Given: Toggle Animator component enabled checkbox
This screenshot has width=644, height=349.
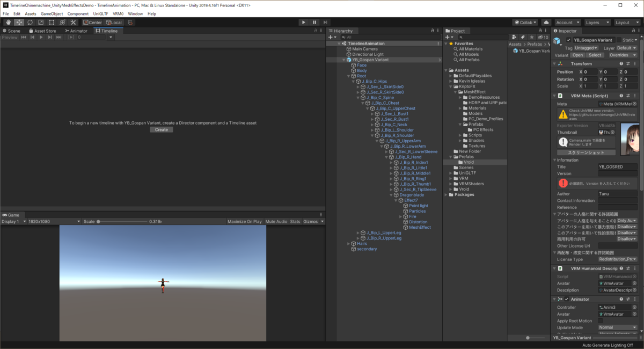Looking at the screenshot, I should point(567,299).
